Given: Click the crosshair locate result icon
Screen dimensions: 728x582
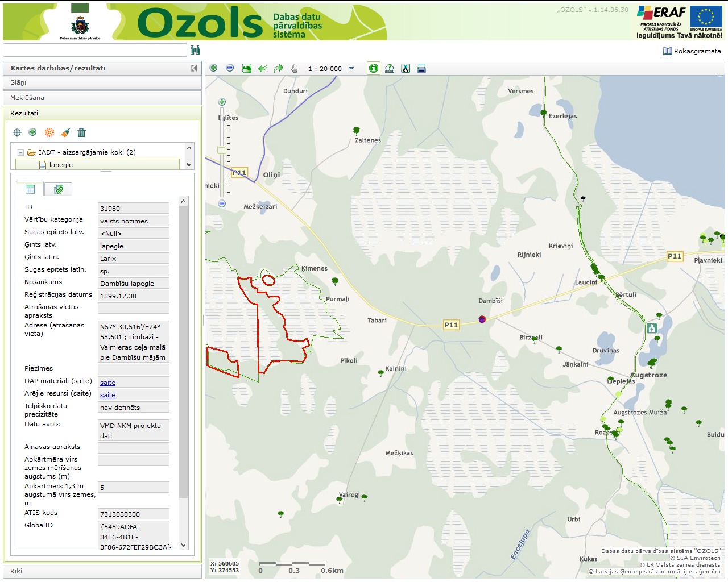Looking at the screenshot, I should pos(17,132).
